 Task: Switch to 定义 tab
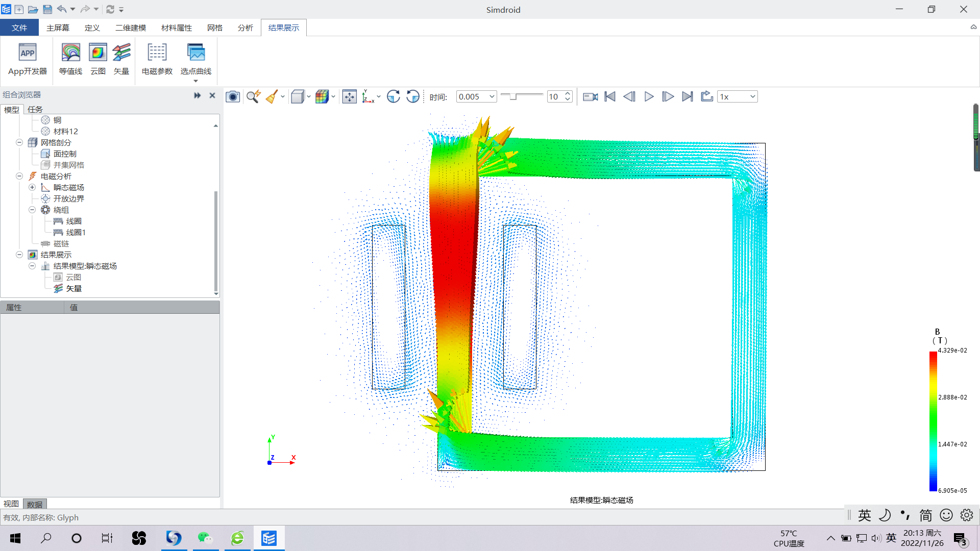click(92, 28)
